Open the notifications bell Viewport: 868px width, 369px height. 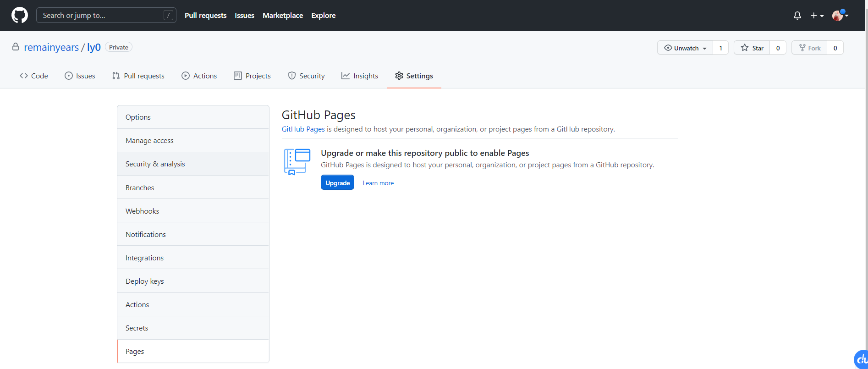coord(797,16)
